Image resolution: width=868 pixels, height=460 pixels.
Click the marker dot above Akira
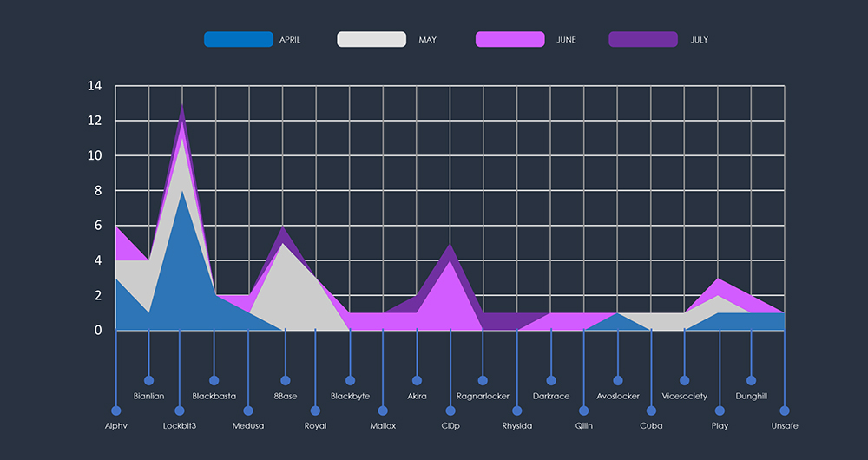[417, 380]
